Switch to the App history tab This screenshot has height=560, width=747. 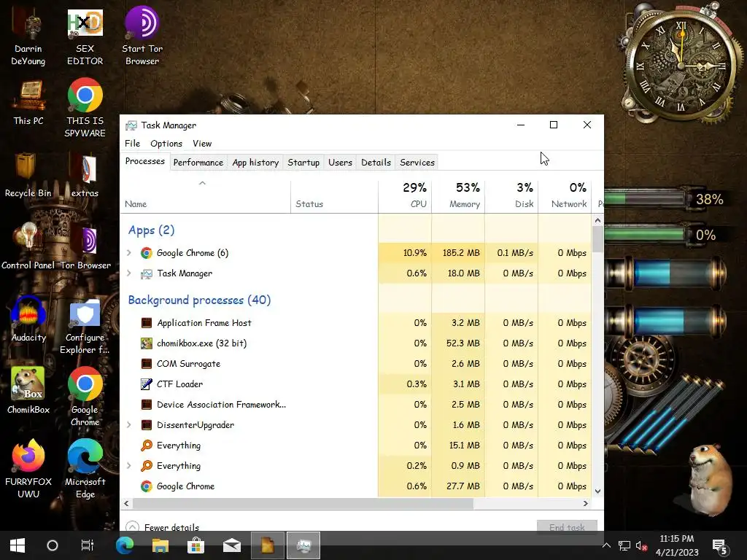[255, 163]
